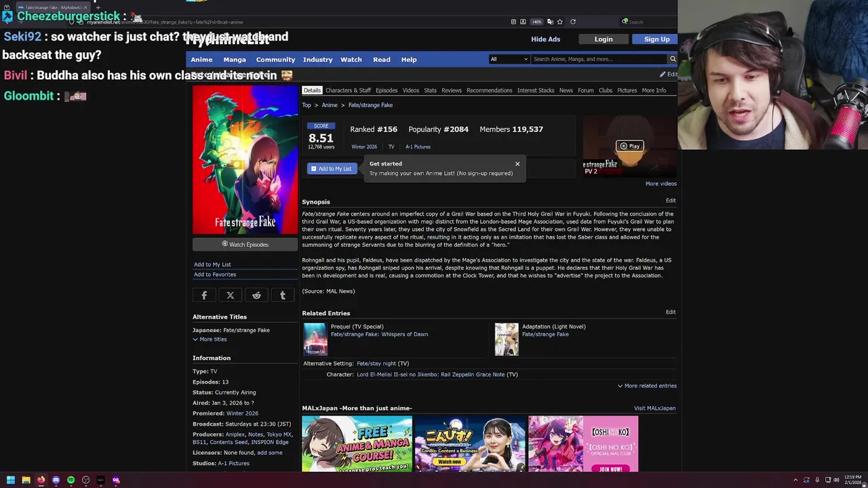The image size is (868, 488).
Task: Switch to the Pictures tab
Action: pyautogui.click(x=627, y=90)
